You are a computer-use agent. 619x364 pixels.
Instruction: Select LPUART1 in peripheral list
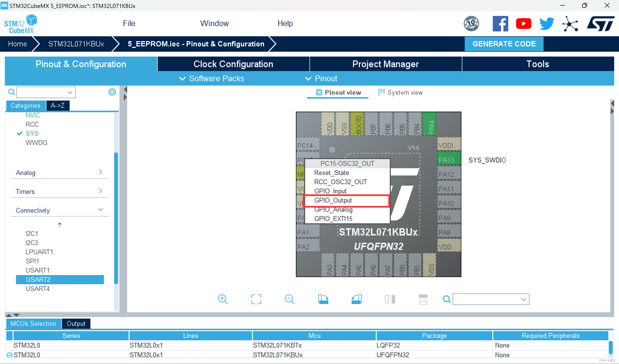(39, 252)
